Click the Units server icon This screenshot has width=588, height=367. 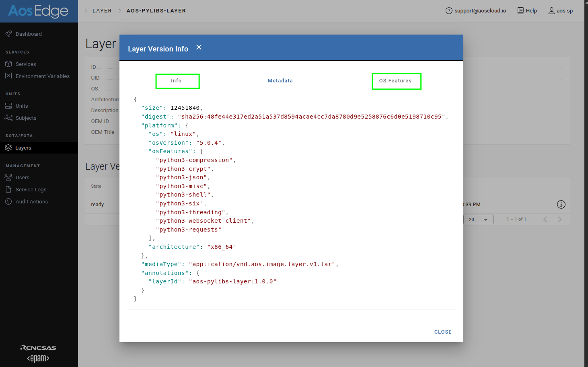coord(8,106)
